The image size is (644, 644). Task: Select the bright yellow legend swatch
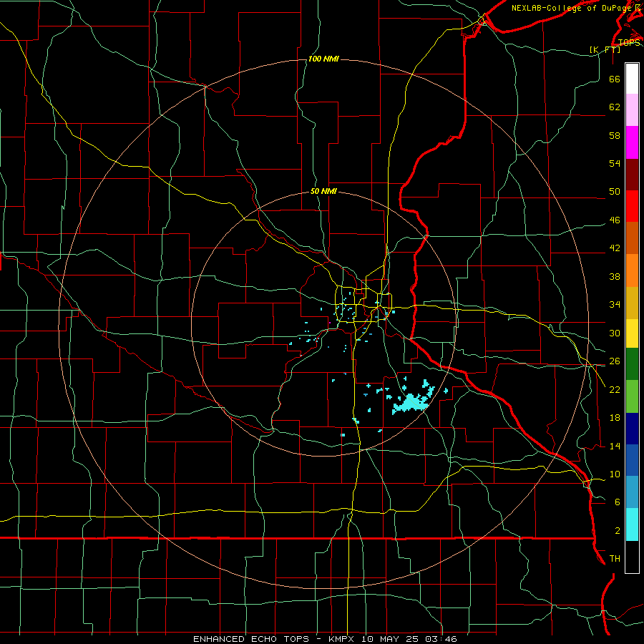[632, 333]
